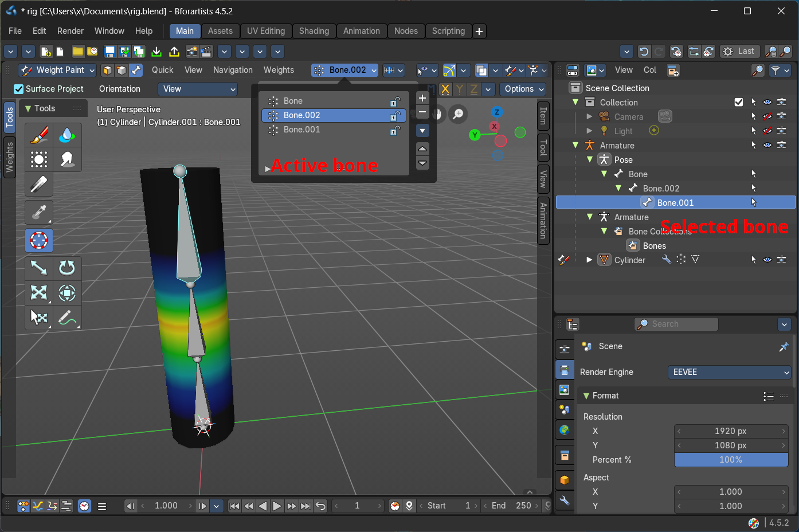
Task: Click the viewport zoom magnifier gizmo
Action: [x=458, y=114]
